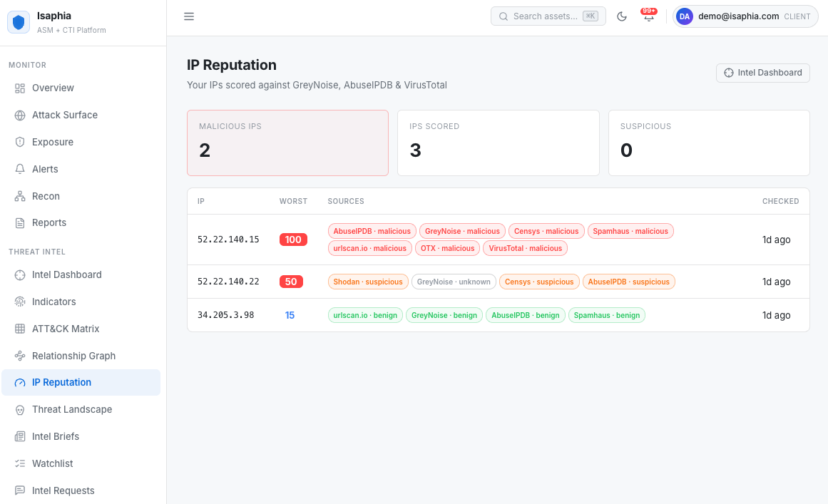The height and width of the screenshot is (504, 828).
Task: Switch to dark mode moon icon
Action: click(622, 16)
